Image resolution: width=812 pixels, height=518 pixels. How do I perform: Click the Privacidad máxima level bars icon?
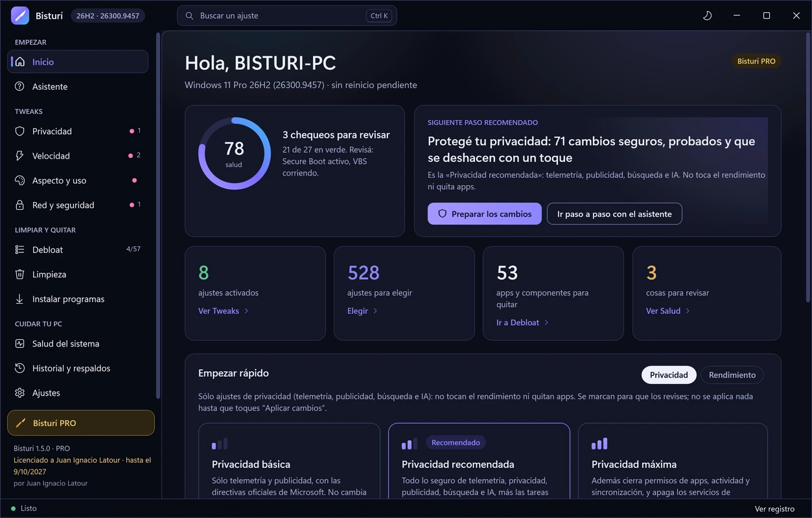[599, 444]
